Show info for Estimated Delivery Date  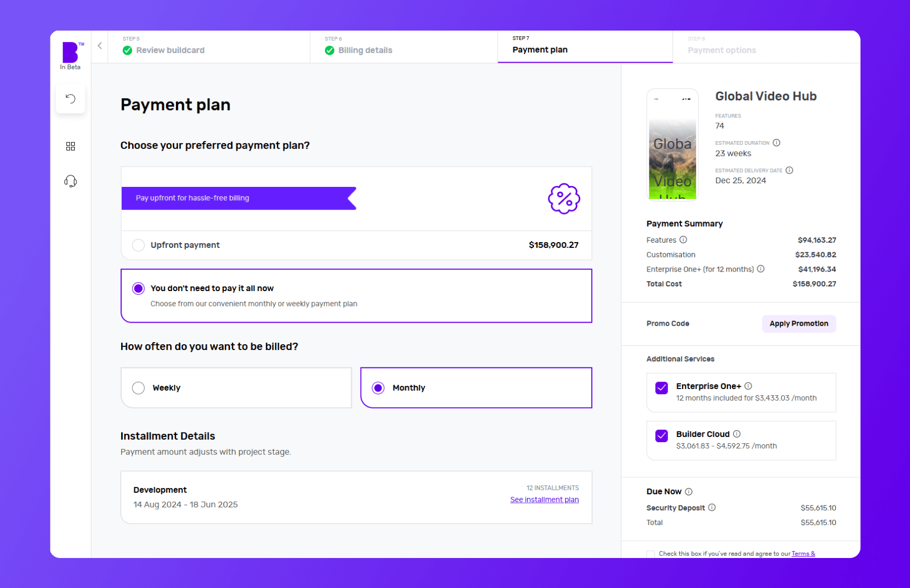coord(789,170)
